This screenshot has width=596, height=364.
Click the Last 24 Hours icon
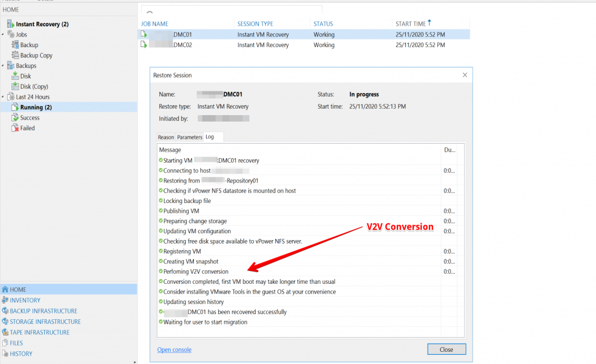(x=10, y=97)
